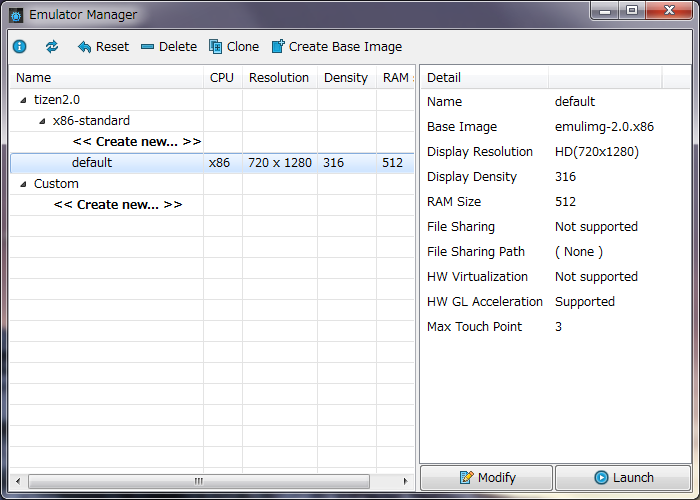
Task: Click the File Sharing Path label
Action: [x=476, y=252]
